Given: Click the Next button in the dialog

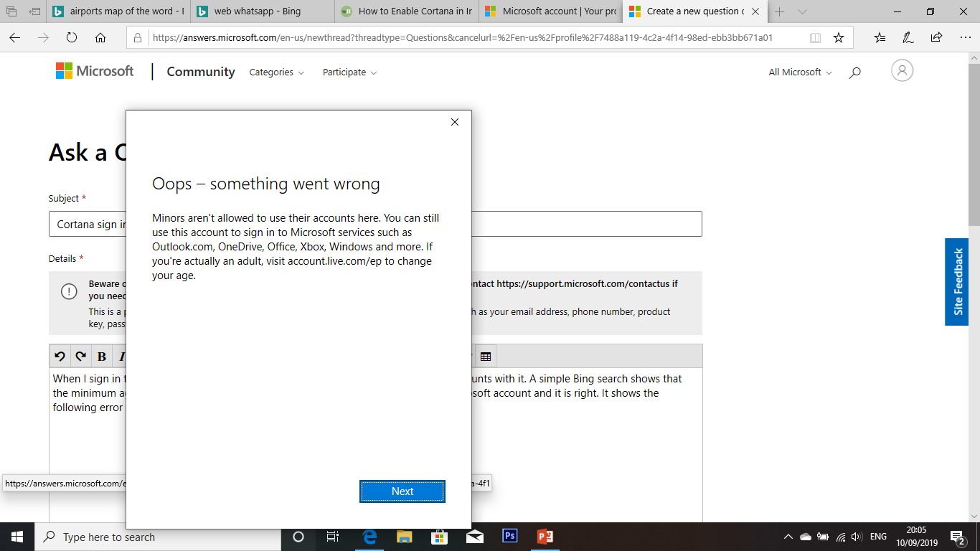Looking at the screenshot, I should coord(402,491).
